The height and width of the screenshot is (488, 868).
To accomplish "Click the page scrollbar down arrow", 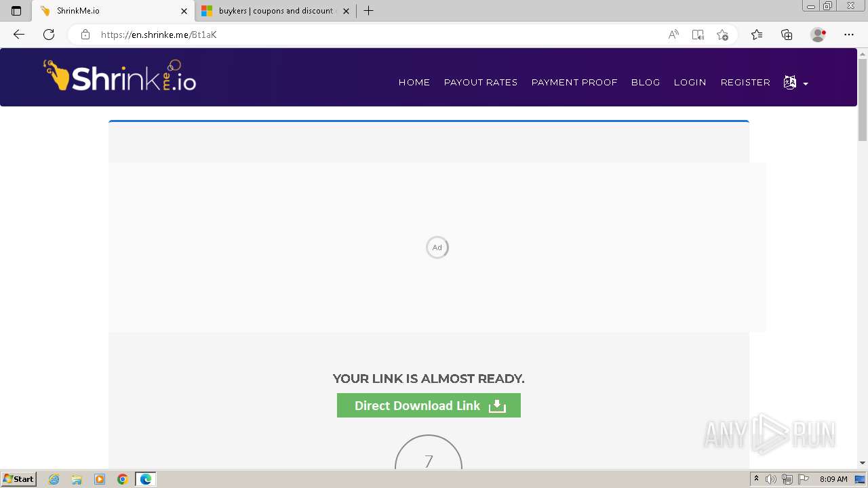I will pos(863,463).
